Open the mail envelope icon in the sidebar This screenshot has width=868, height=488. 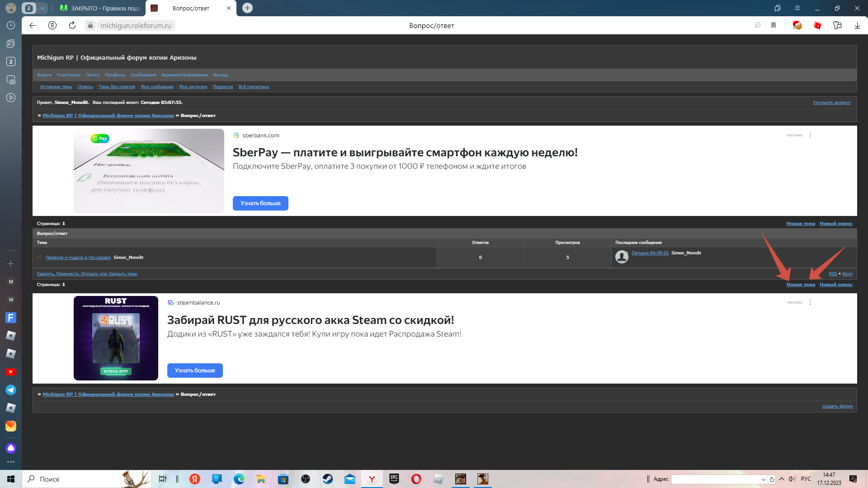pyautogui.click(x=11, y=426)
